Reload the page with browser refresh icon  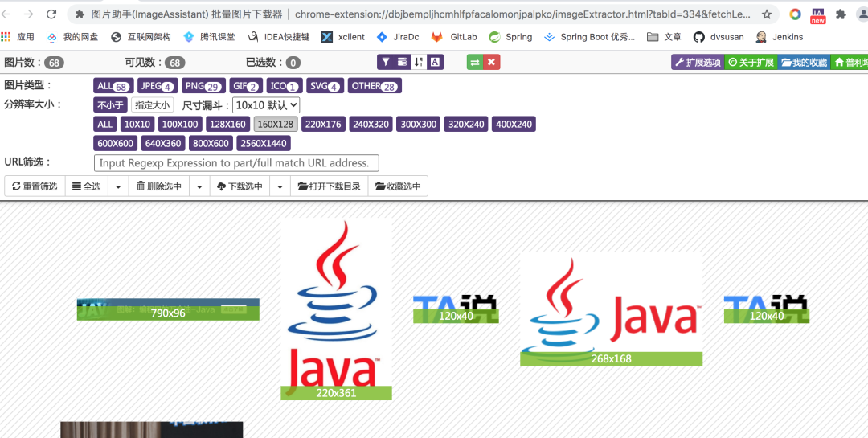(x=51, y=14)
